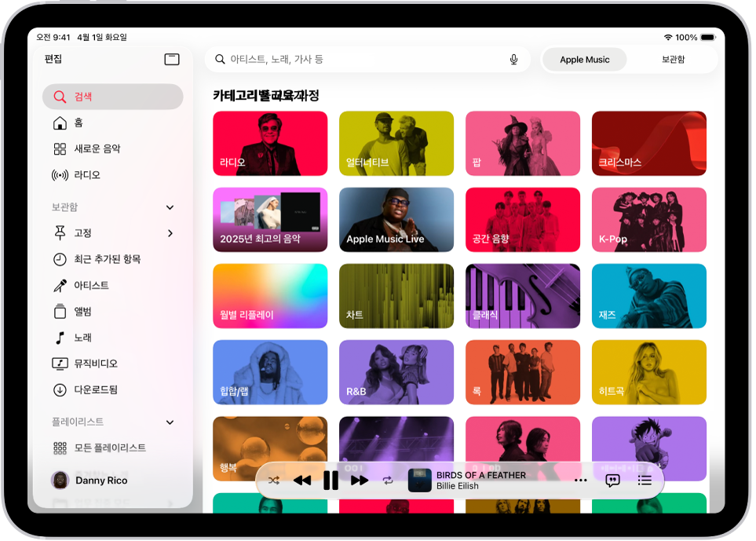Open the 록 category tile
The height and width of the screenshot is (541, 756).
tap(523, 371)
